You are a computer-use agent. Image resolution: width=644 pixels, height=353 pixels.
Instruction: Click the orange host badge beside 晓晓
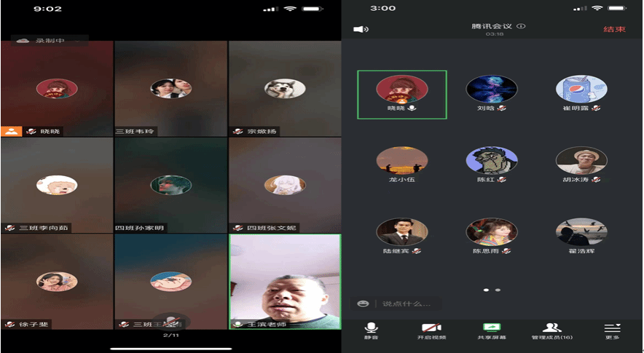coord(10,131)
